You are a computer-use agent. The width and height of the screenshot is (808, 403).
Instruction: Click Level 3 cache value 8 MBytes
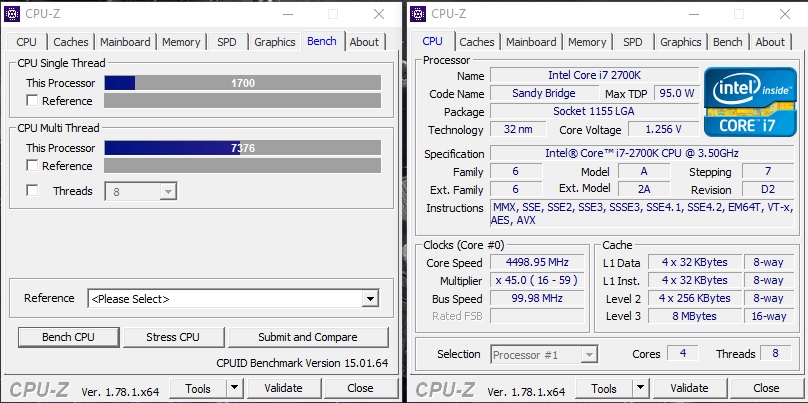(x=695, y=316)
